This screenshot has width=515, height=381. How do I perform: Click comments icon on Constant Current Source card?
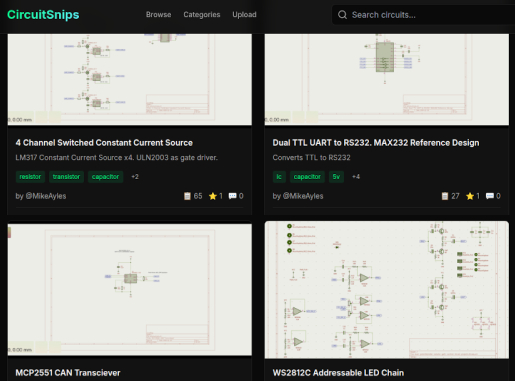[232, 196]
